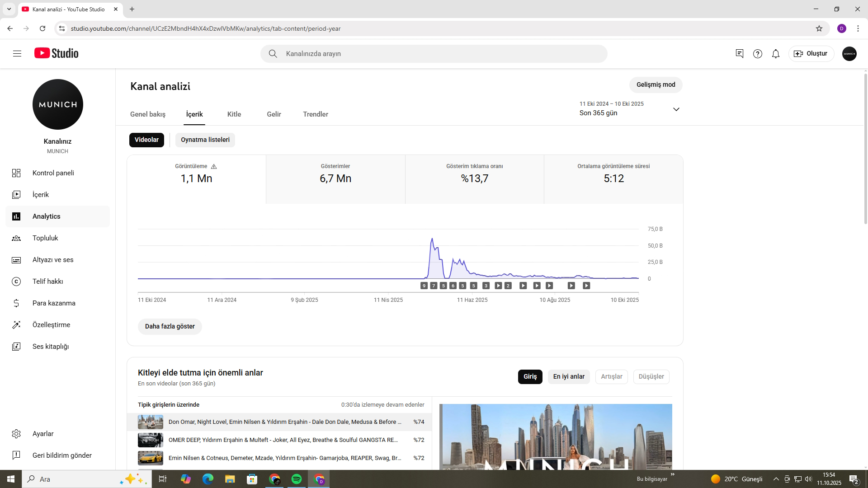The height and width of the screenshot is (488, 868).
Task: Select the Videolar filter chip
Action: 146,140
